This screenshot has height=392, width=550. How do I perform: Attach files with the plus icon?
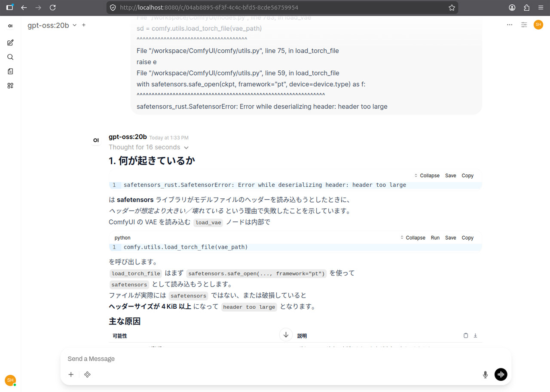pyautogui.click(x=71, y=374)
